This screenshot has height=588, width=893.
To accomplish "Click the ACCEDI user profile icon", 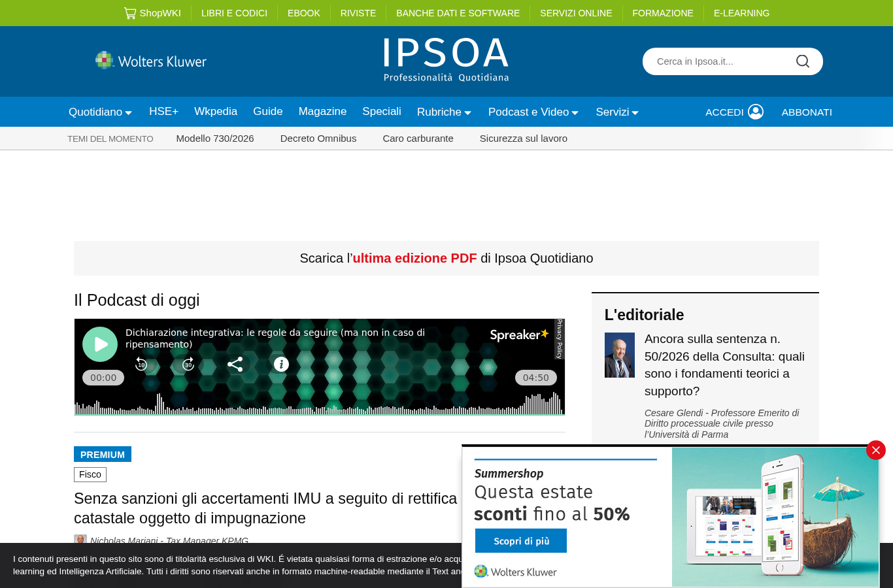I will tap(756, 112).
